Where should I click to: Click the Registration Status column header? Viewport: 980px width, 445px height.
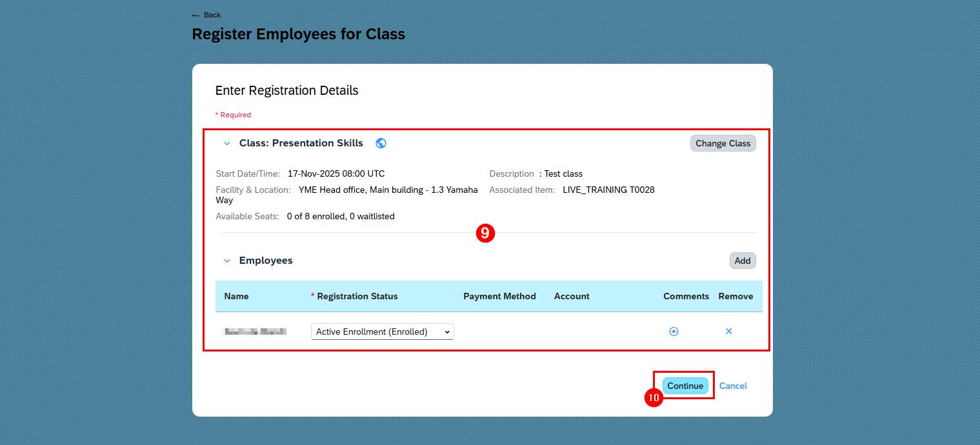point(357,296)
